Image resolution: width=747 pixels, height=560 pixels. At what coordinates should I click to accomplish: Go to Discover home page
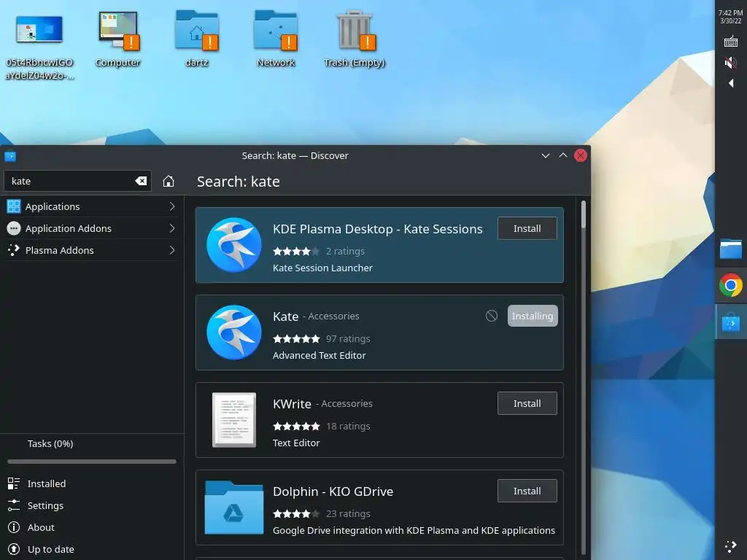(x=169, y=181)
